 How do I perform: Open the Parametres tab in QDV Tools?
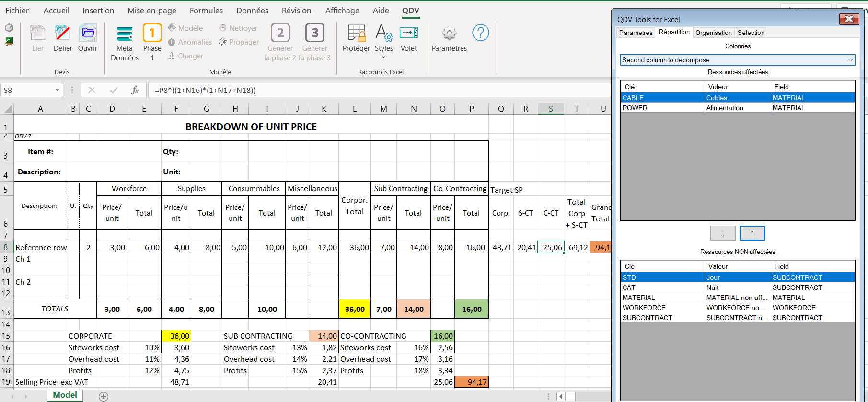coord(636,33)
